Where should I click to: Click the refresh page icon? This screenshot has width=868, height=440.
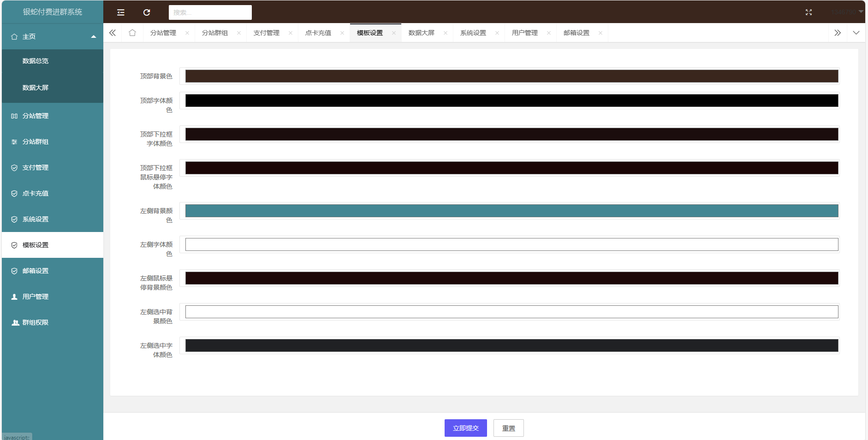(x=147, y=12)
